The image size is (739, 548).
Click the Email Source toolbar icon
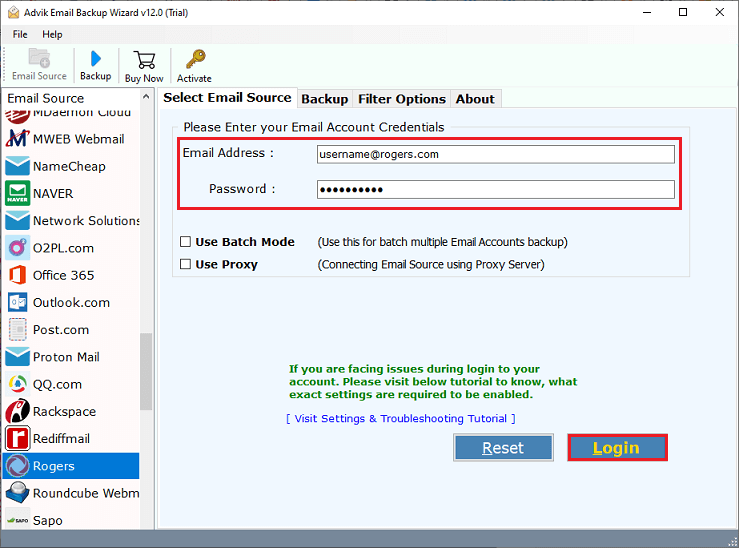point(39,58)
